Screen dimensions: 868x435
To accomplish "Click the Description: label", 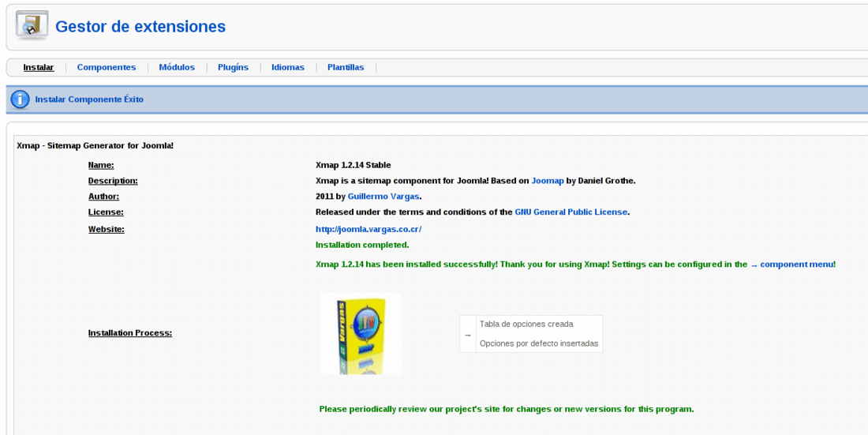I will point(113,181).
